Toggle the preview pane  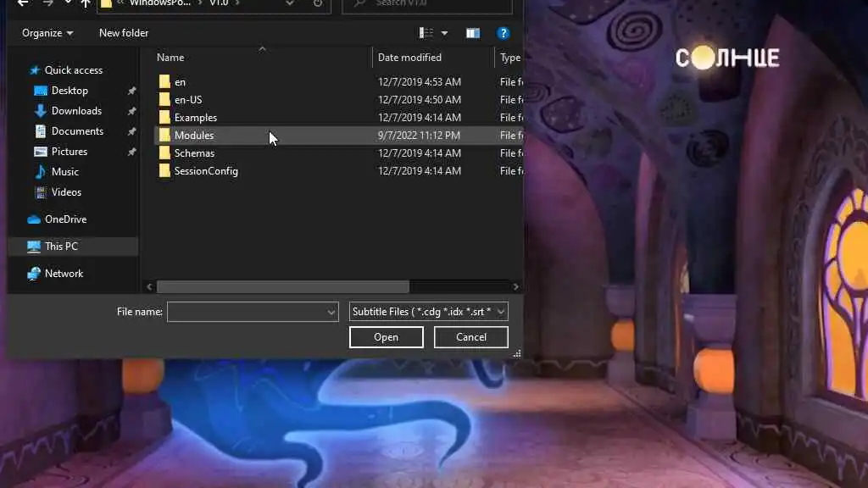click(473, 33)
